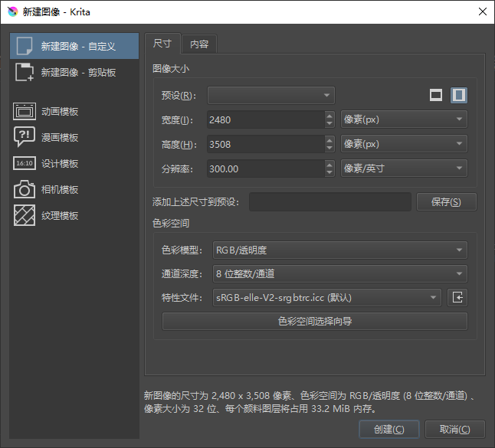495x448 pixels.
Task: Switch to the 尺寸 tab
Action: [162, 44]
